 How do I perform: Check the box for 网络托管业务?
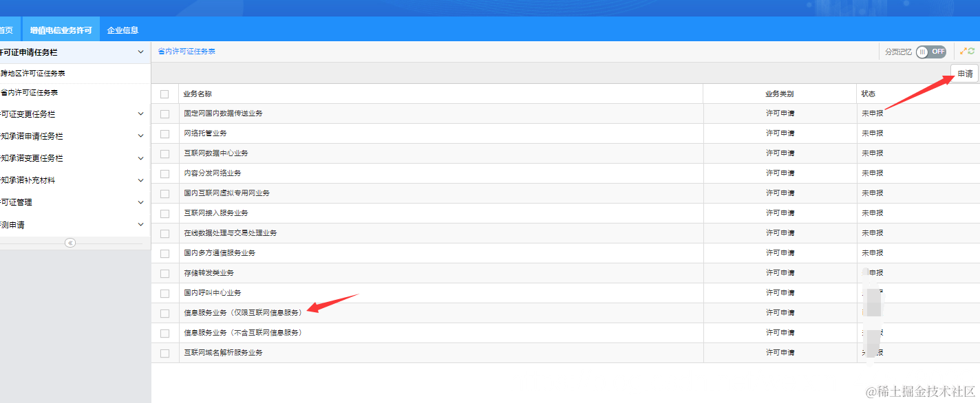(164, 133)
